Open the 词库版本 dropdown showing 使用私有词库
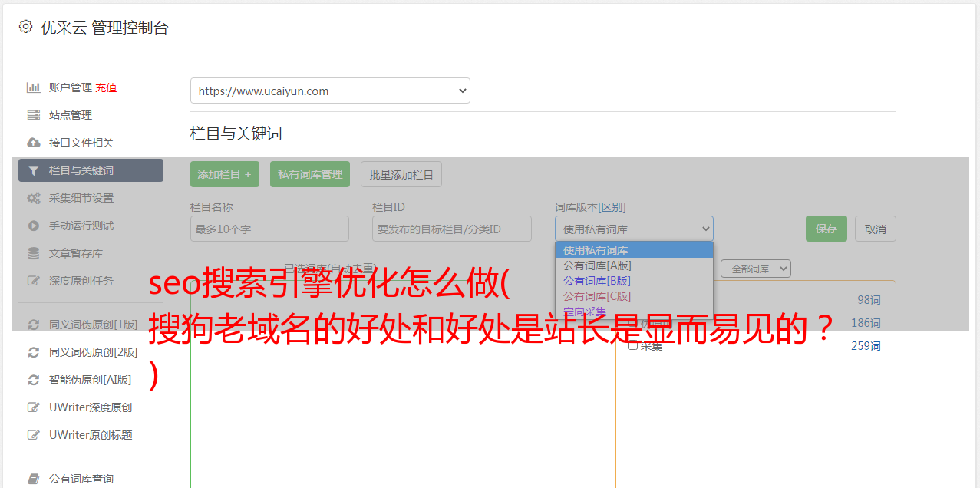This screenshot has height=488, width=980. (634, 229)
